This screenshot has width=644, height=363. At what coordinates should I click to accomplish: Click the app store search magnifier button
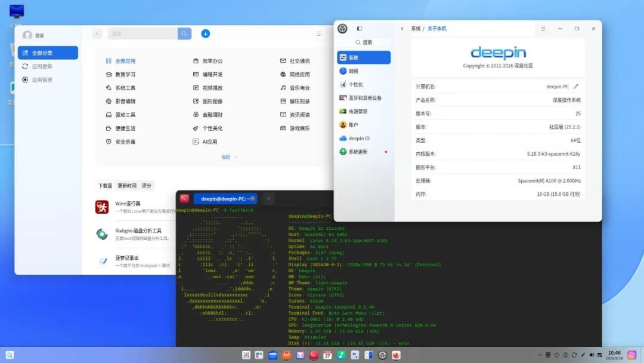[x=184, y=33]
